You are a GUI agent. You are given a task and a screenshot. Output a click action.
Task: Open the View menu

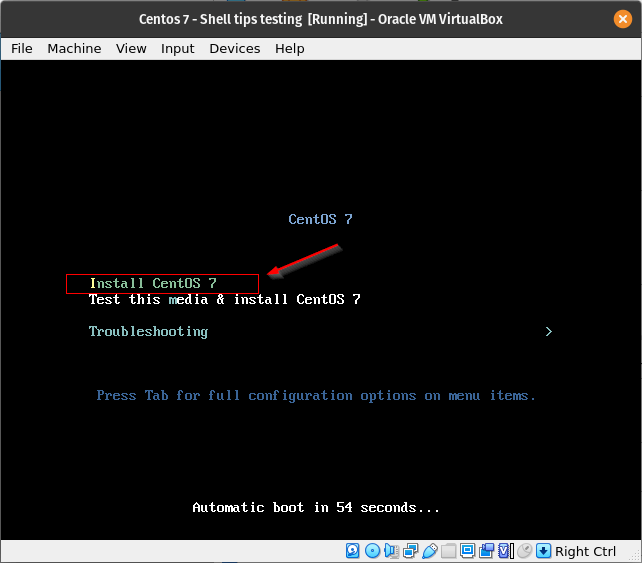click(x=131, y=49)
